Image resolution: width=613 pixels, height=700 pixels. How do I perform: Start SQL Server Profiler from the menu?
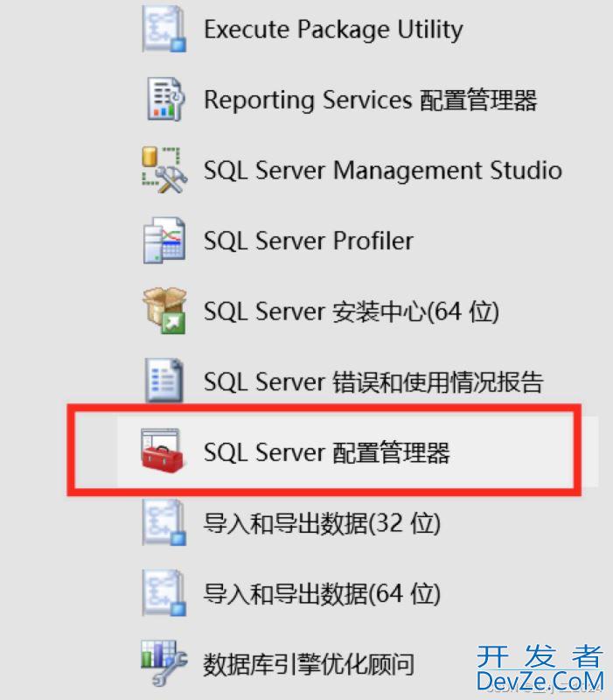click(x=308, y=241)
